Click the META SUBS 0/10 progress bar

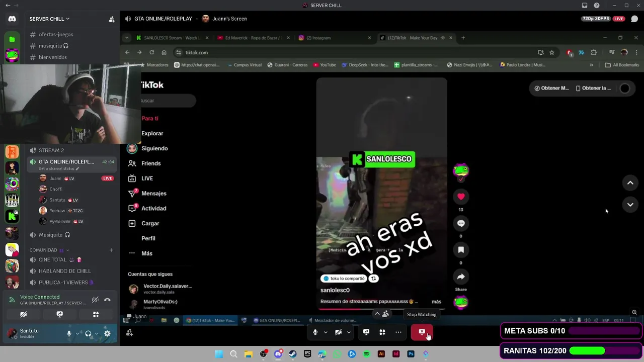point(605,331)
